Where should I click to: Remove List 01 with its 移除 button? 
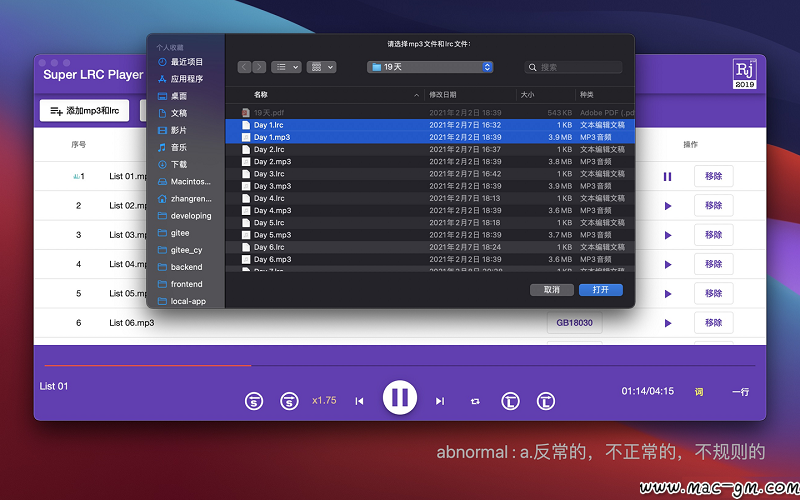click(713, 176)
